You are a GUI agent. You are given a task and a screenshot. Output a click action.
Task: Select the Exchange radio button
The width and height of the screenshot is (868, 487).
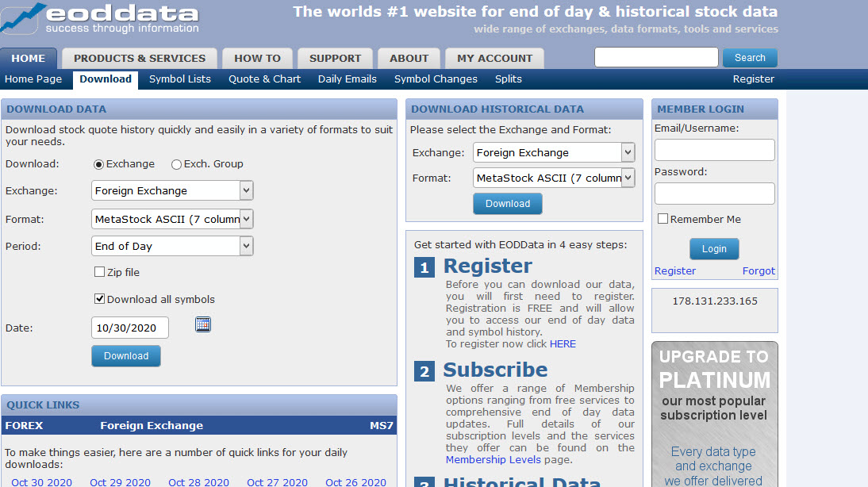click(98, 164)
